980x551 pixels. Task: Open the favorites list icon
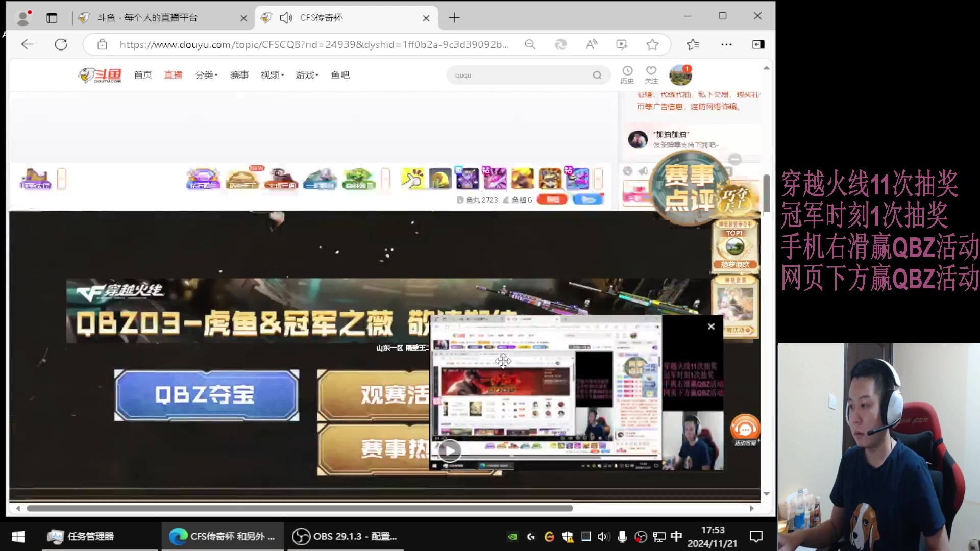click(x=693, y=44)
